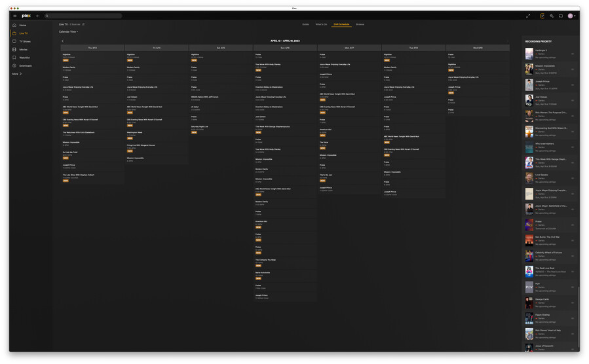Grab the reorder handle for Figure Skating
Screen dimensions: 589x364
pyautogui.click(x=573, y=318)
